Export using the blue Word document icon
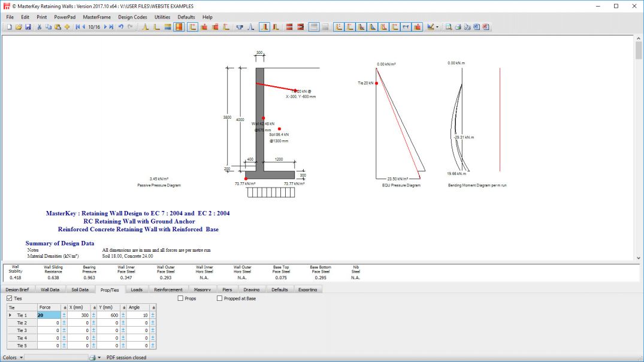 [476, 27]
